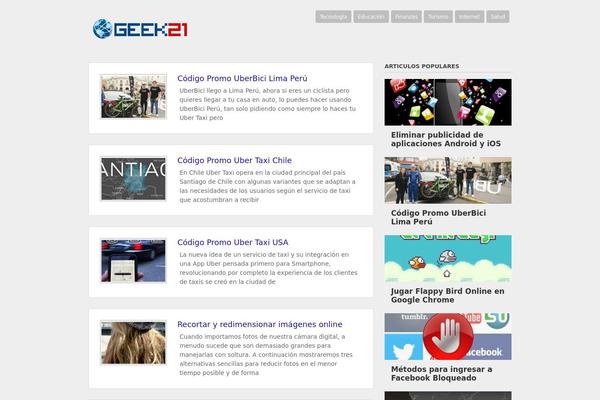This screenshot has height=400, width=600.
Task: Click the Geek21 site logo
Action: pos(140,29)
